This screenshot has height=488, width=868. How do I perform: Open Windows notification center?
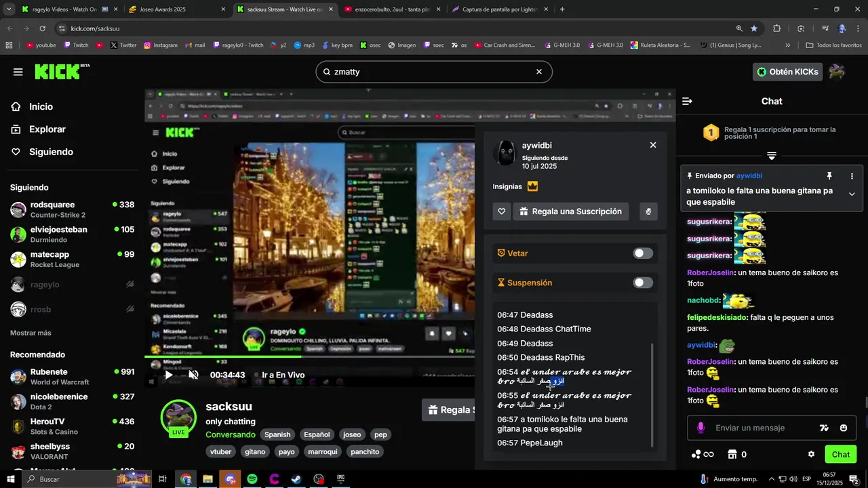point(854,479)
